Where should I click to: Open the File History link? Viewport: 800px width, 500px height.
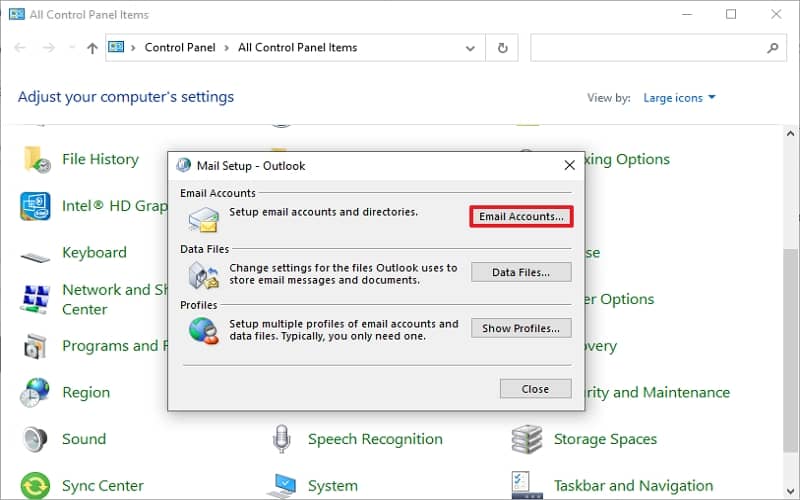[101, 159]
